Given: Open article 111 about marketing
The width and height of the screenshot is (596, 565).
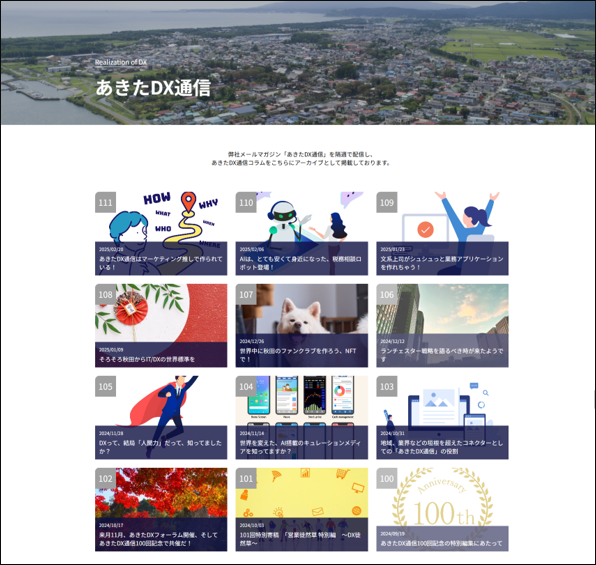Looking at the screenshot, I should click(x=161, y=233).
